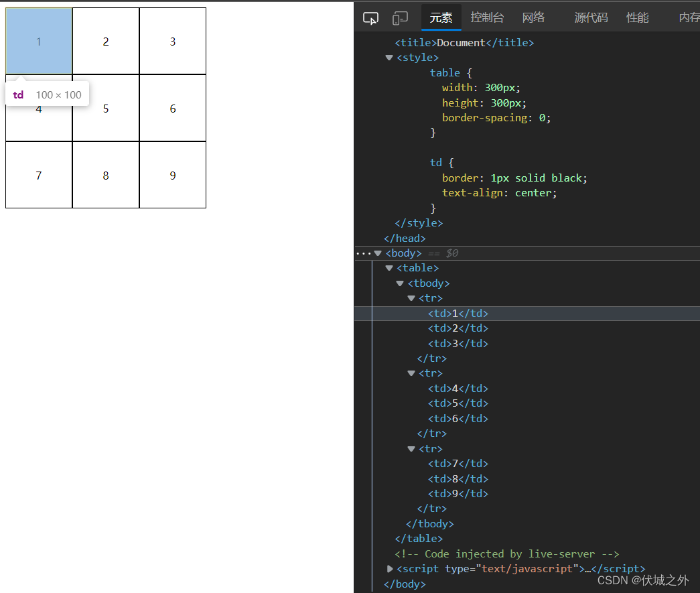700x593 pixels.
Task: Select the <td>7</td> node
Action: (x=458, y=464)
